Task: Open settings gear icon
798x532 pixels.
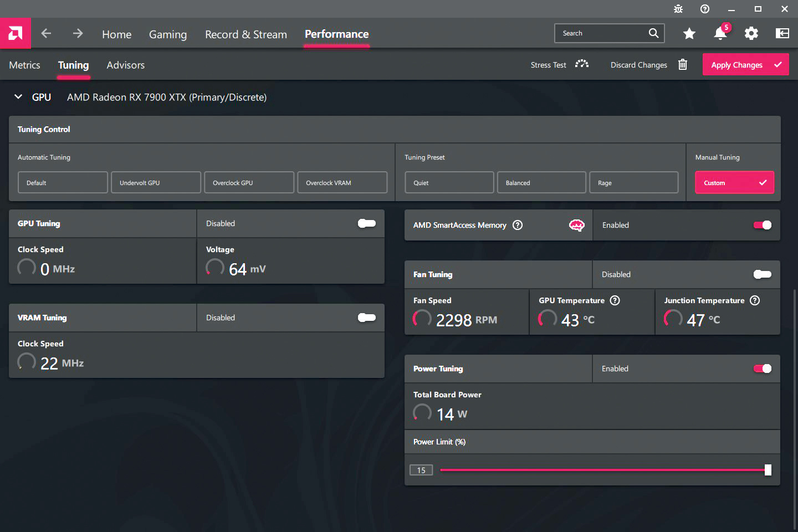Action: point(751,33)
